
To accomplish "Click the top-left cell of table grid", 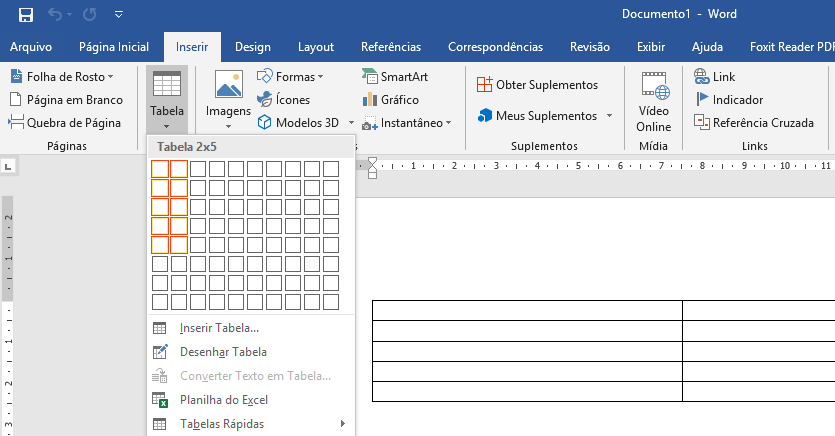I will pos(160,169).
